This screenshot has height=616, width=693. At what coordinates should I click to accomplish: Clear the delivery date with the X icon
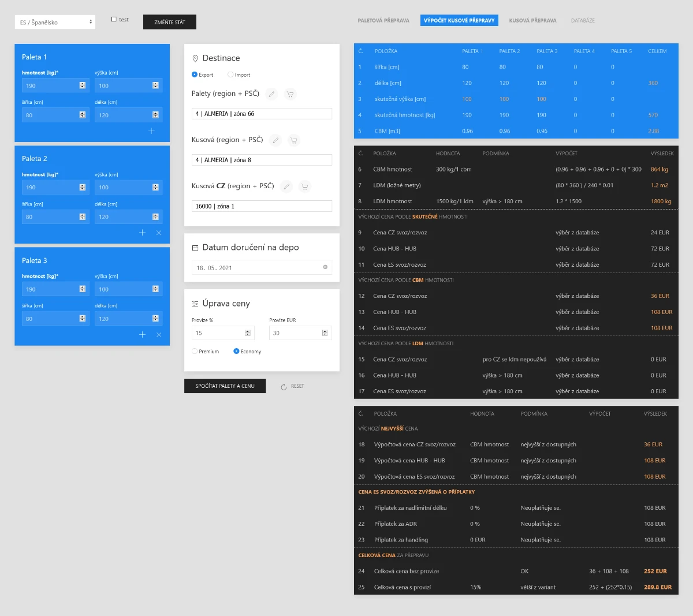[x=325, y=267]
